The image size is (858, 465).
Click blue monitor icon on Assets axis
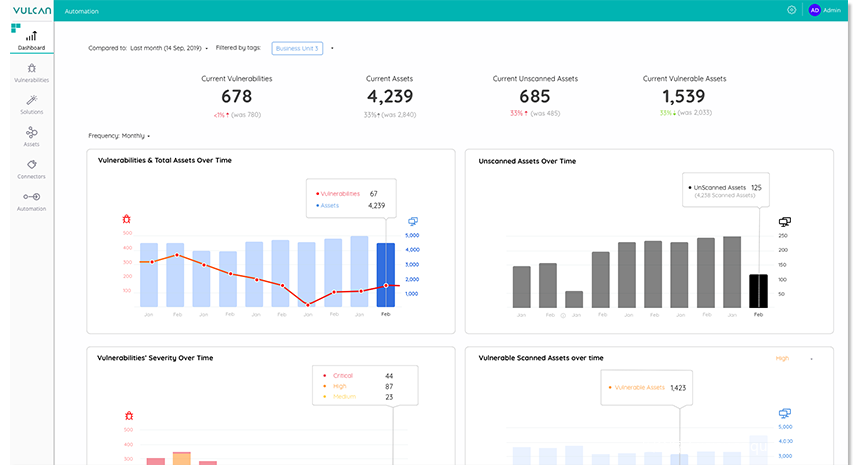click(x=412, y=221)
